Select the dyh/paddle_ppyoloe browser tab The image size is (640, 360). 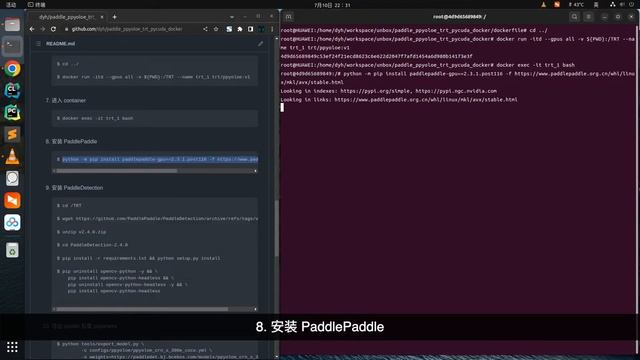pos(67,17)
